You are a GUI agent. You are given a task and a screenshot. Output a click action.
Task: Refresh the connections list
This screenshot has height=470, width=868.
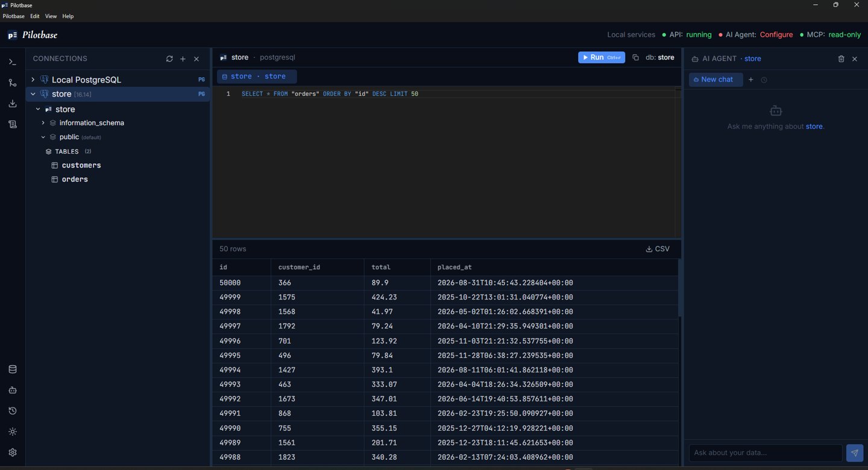click(x=169, y=59)
